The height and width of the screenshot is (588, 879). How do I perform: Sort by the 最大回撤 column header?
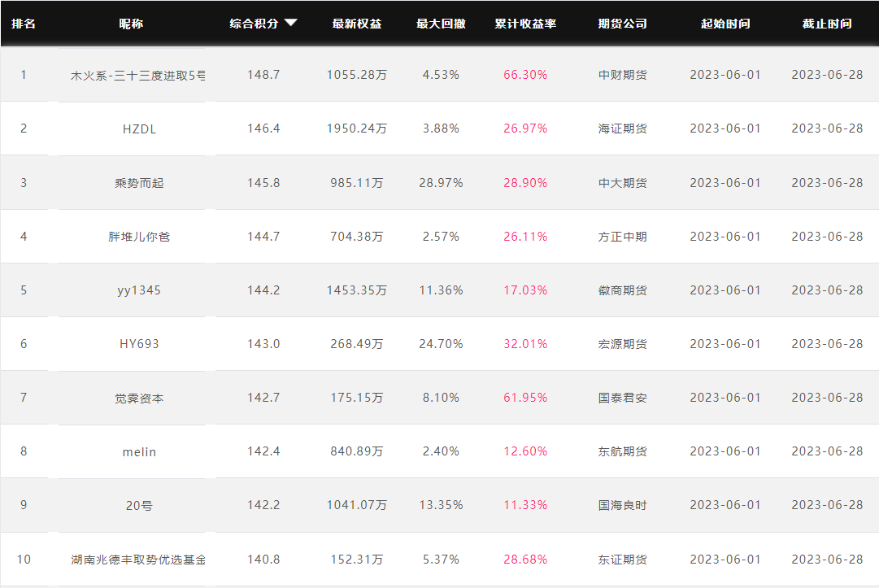(x=442, y=24)
